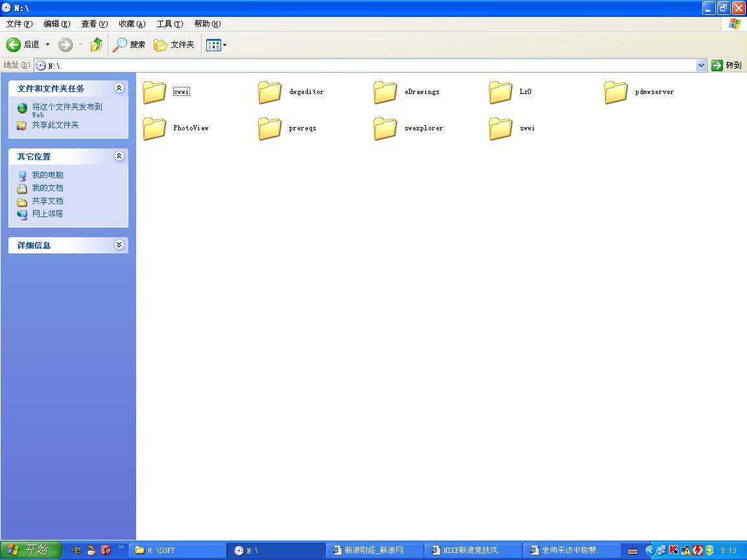This screenshot has height=560, width=747.
Task: Click the N:\ taskbar button
Action: [276, 550]
